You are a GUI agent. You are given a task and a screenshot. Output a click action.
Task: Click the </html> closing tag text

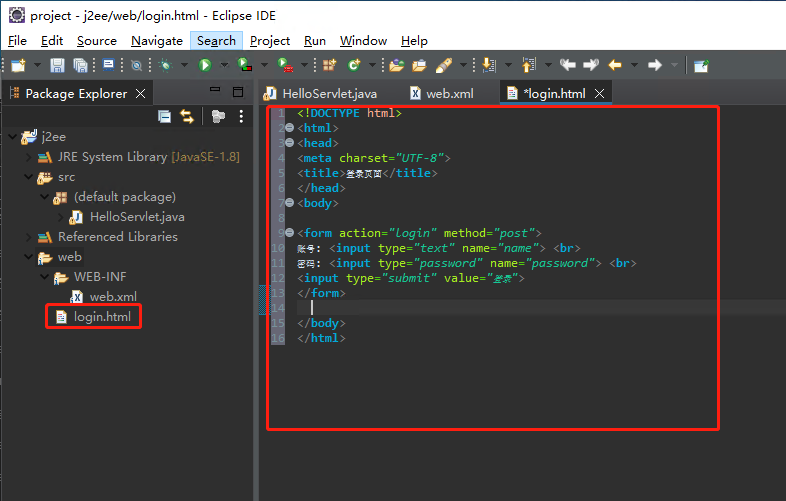[x=321, y=338]
